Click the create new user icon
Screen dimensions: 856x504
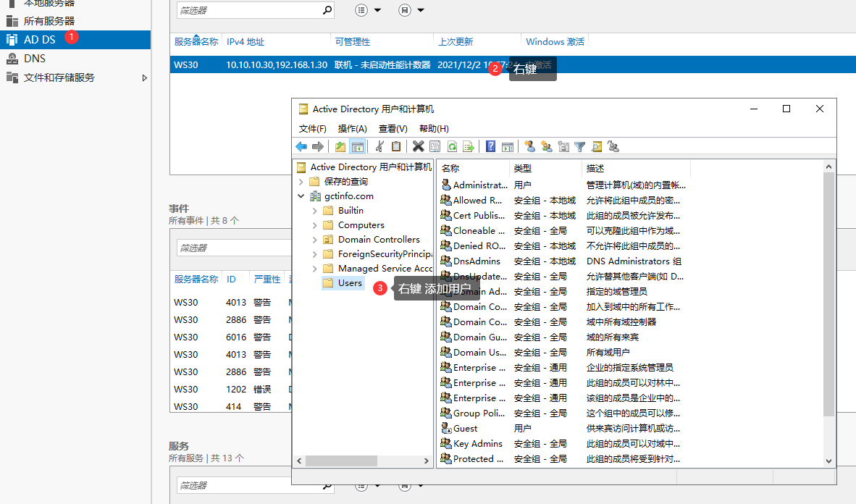click(529, 146)
